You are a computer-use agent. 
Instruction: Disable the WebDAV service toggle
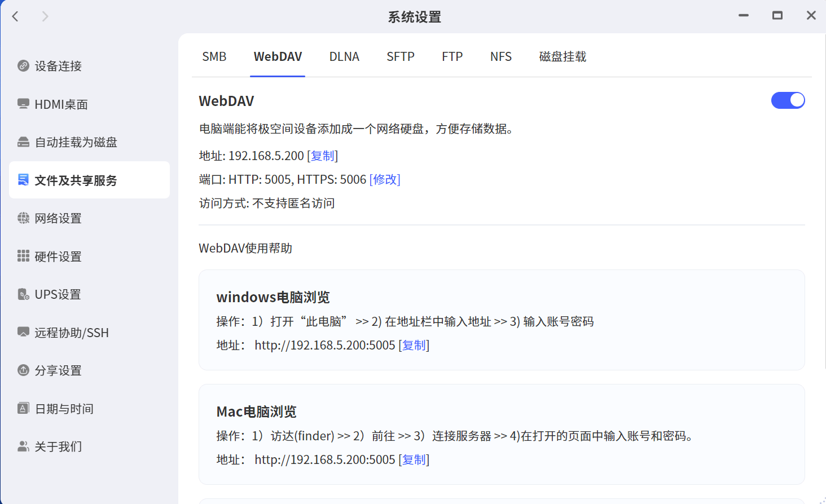[x=788, y=100]
